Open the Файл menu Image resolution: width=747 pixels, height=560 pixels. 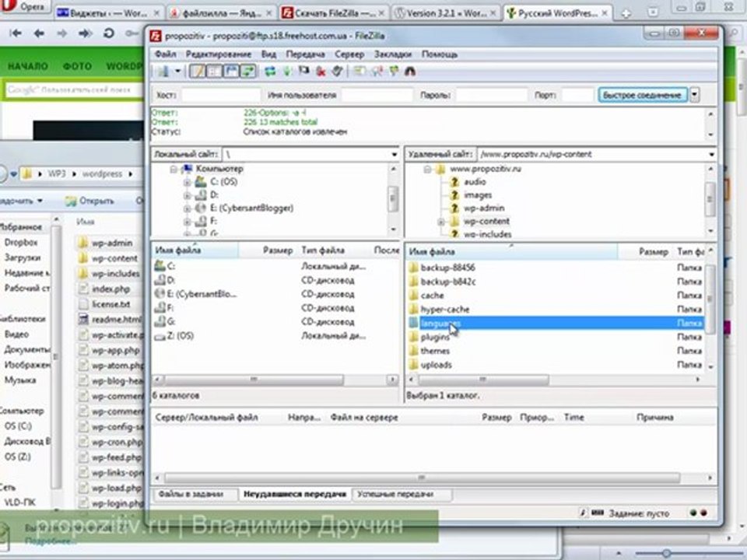(165, 54)
